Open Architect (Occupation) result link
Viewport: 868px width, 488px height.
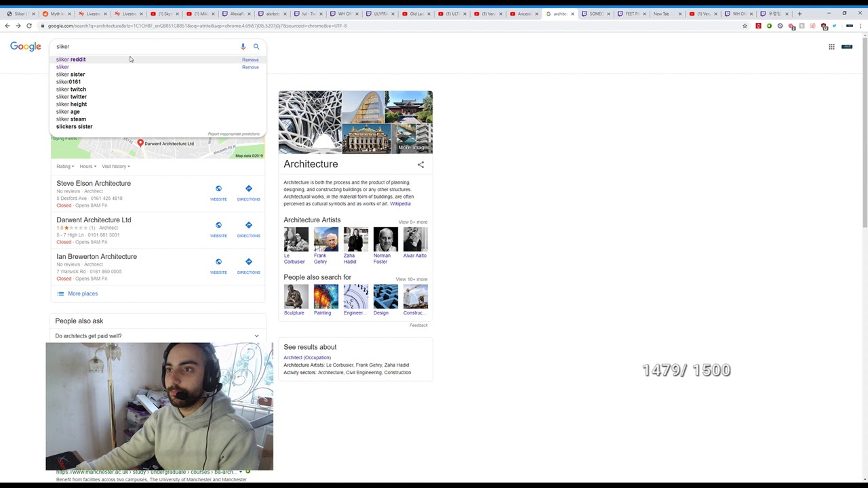coord(307,358)
